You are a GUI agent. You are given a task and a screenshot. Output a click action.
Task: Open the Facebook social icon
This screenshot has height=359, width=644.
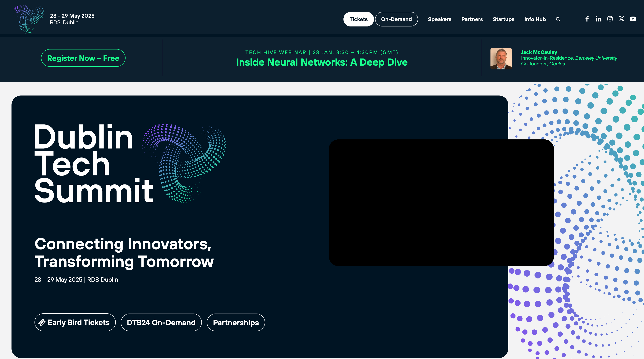(x=587, y=19)
